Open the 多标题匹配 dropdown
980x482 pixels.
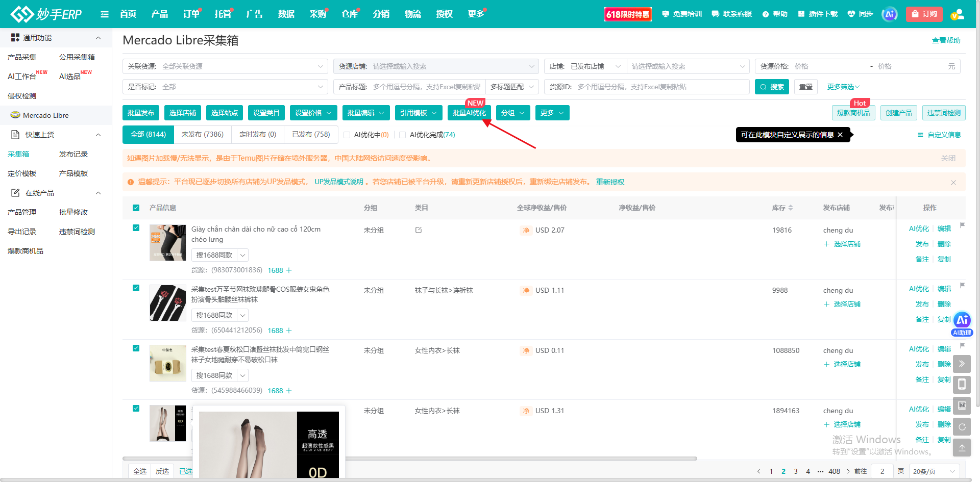(x=512, y=87)
